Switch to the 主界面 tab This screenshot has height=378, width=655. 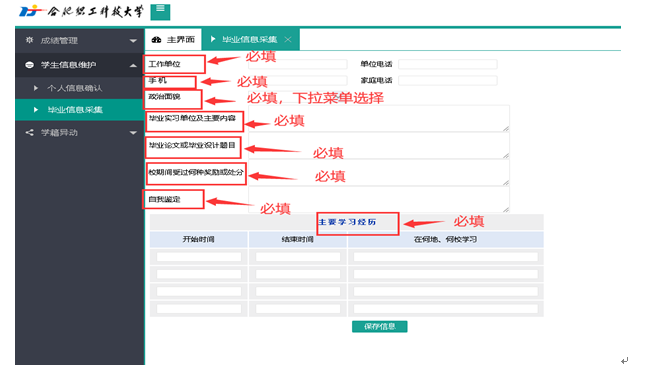(x=173, y=40)
